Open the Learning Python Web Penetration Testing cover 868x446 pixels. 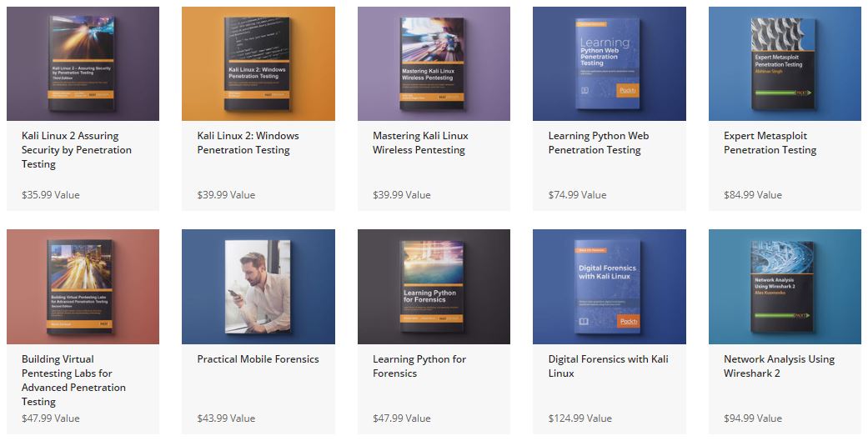(x=610, y=63)
